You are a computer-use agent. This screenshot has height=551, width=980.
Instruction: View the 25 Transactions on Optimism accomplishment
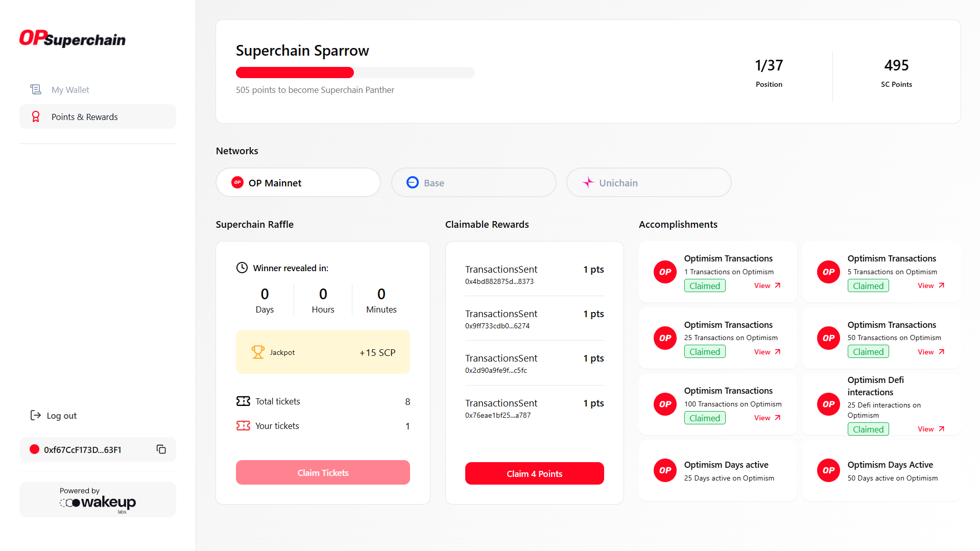(768, 352)
